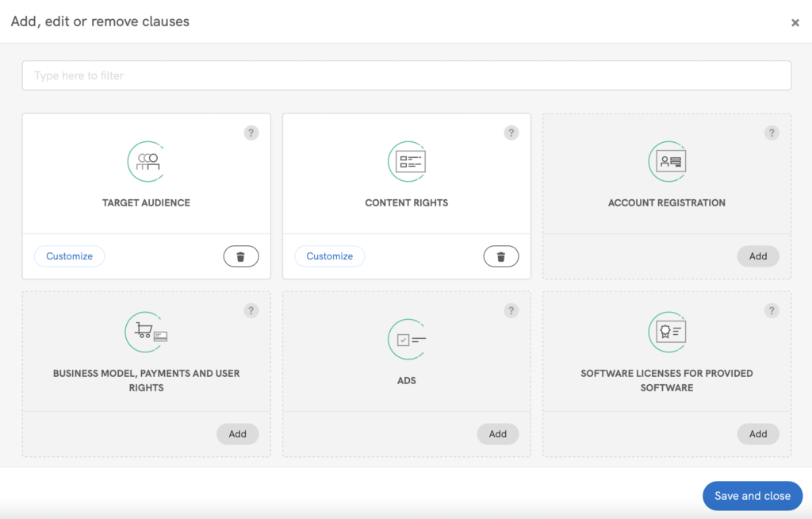Click the Target Audience clause icon

click(x=147, y=162)
